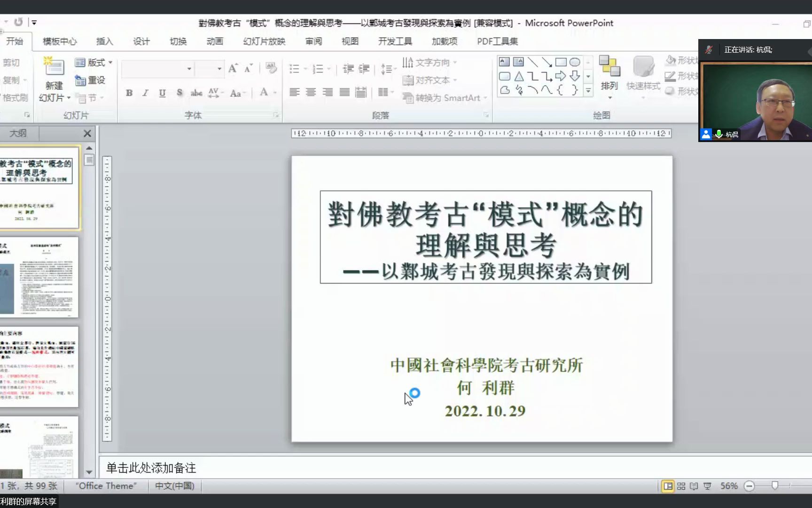Close the slides/outline pane
The width and height of the screenshot is (812, 508).
[87, 134]
